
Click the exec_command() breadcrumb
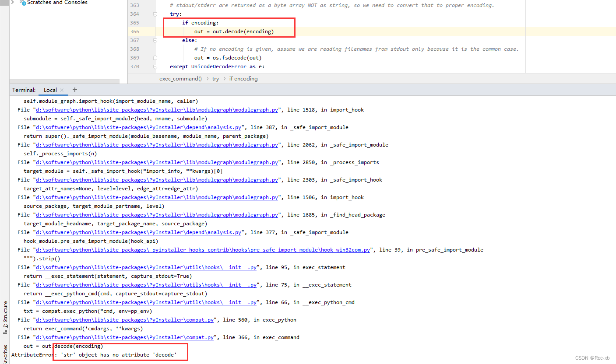pyautogui.click(x=180, y=78)
